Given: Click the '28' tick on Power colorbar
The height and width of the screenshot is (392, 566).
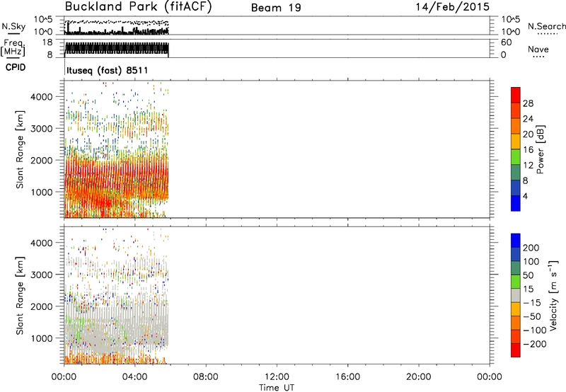Looking at the screenshot, I should click(x=528, y=103).
